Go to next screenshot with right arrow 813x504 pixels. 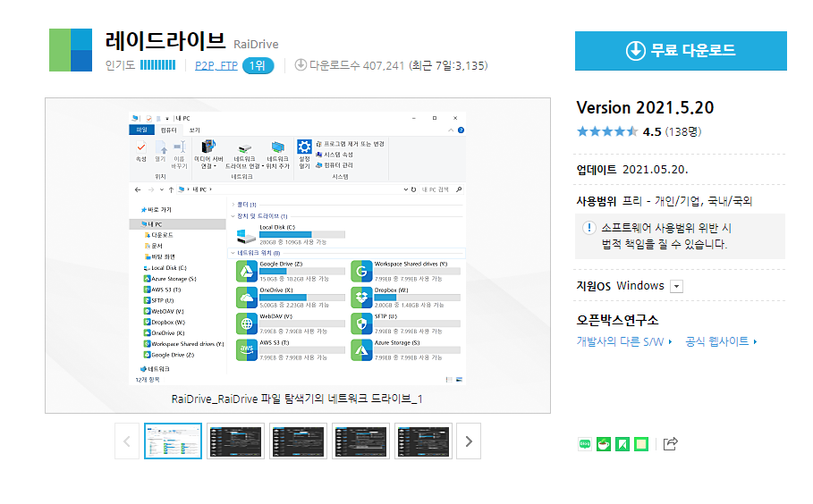[469, 441]
